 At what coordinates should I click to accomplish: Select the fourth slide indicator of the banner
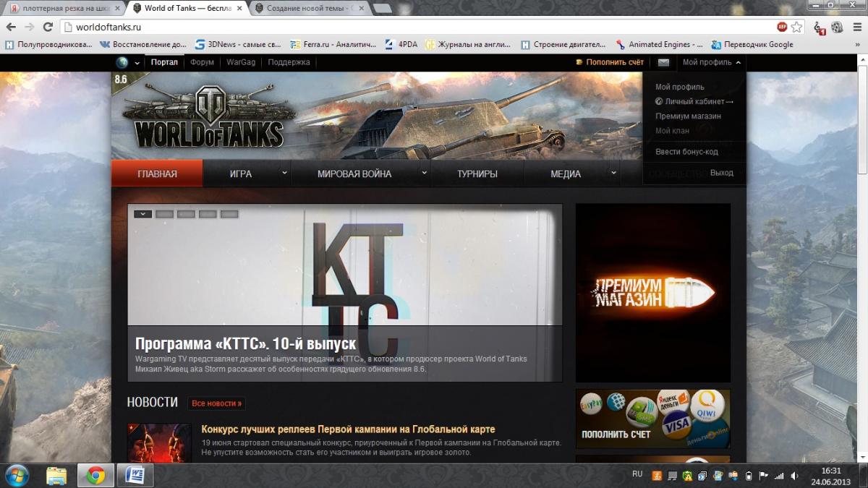pos(208,214)
